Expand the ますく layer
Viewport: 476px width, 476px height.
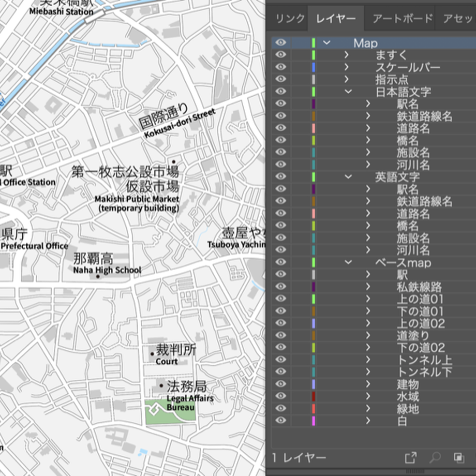point(347,55)
